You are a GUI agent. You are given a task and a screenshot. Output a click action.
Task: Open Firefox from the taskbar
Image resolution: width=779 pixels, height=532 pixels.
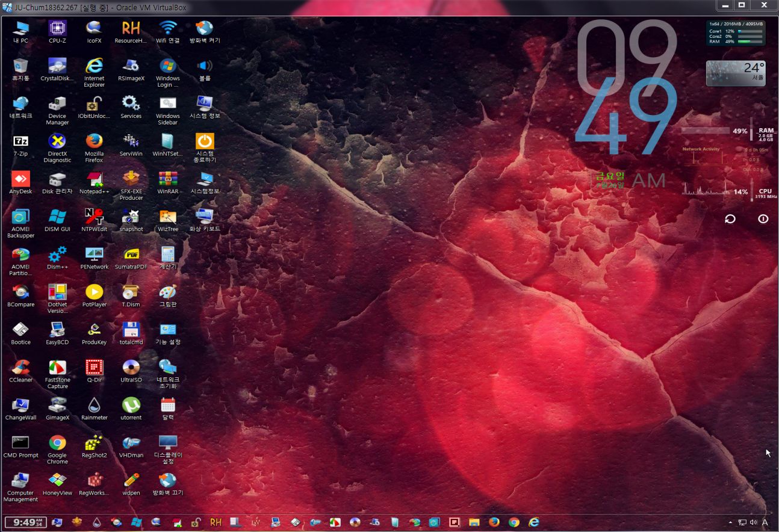tap(494, 522)
